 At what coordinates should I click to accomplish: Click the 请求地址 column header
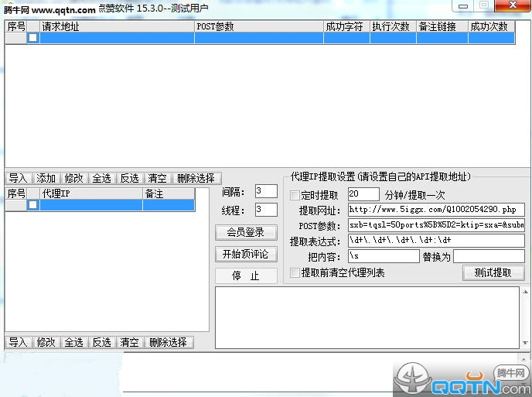117,26
